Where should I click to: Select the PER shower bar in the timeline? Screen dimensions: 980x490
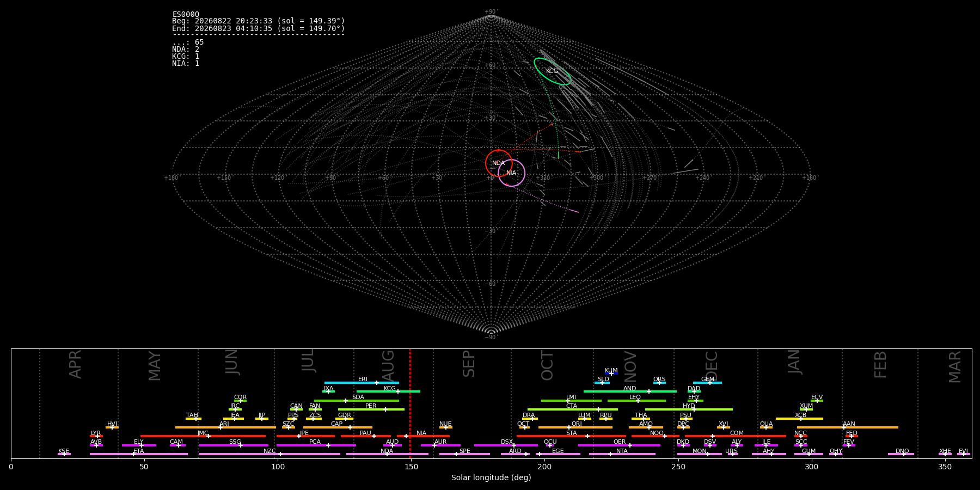[371, 409]
